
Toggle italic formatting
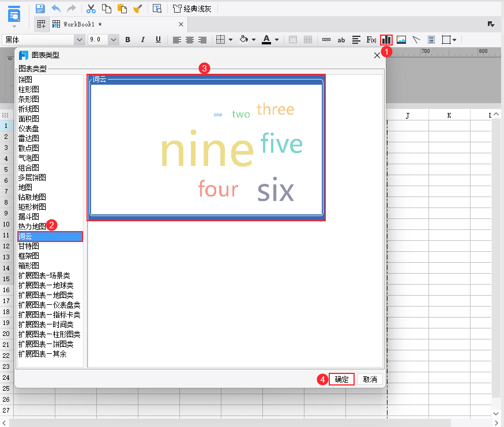click(x=142, y=40)
